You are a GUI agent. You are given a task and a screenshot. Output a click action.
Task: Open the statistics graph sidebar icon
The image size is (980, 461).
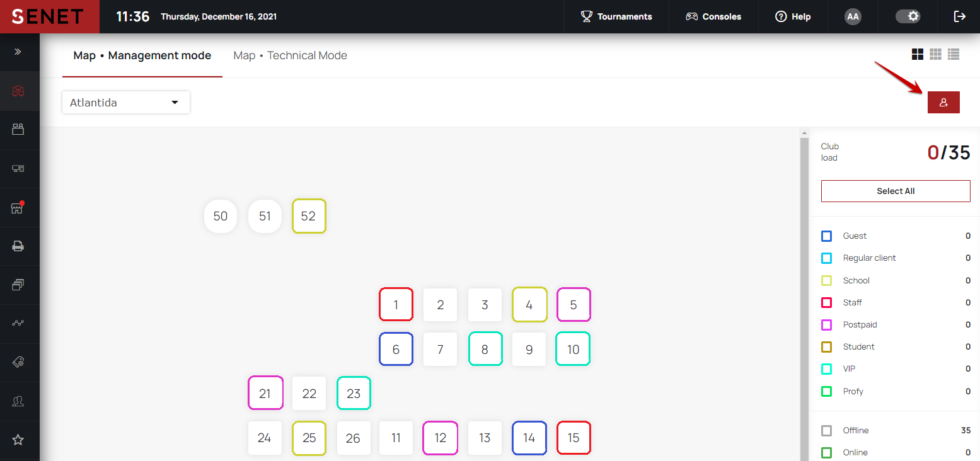(x=18, y=323)
